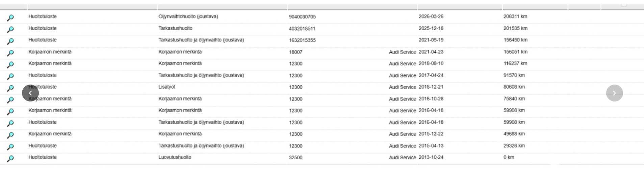Click the date 2025-12-18
644x183 pixels.
[x=431, y=28]
